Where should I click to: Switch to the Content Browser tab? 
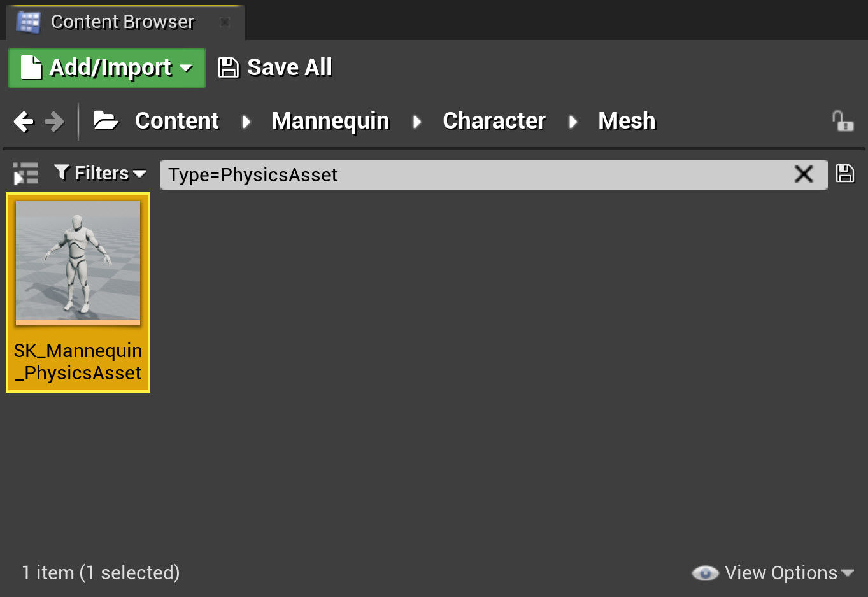[122, 22]
